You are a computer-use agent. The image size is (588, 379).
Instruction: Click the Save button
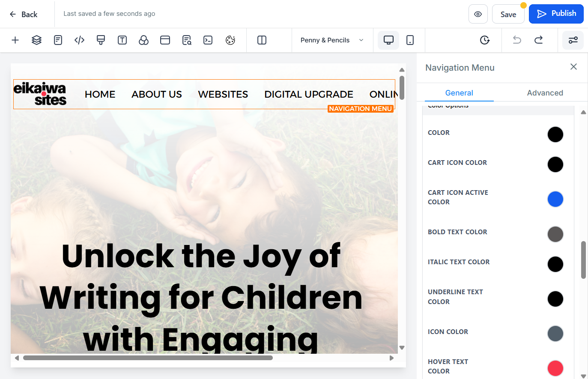508,14
